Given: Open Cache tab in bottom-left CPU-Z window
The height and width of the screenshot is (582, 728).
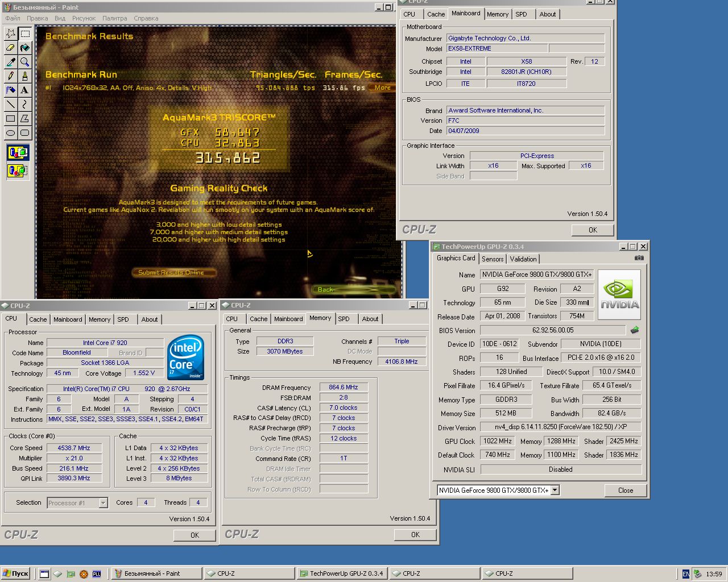Looking at the screenshot, I should tap(38, 319).
